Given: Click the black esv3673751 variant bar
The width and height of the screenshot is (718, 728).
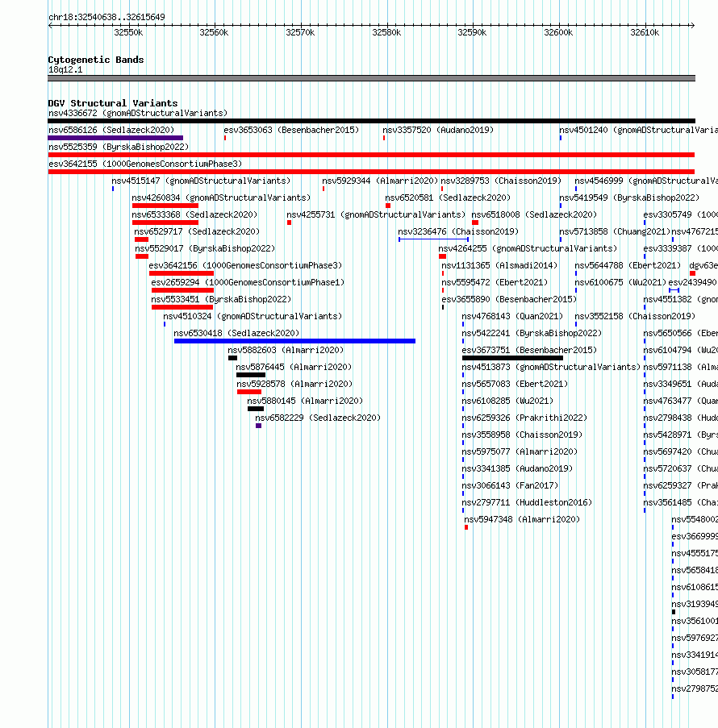Looking at the screenshot, I should click(512, 358).
